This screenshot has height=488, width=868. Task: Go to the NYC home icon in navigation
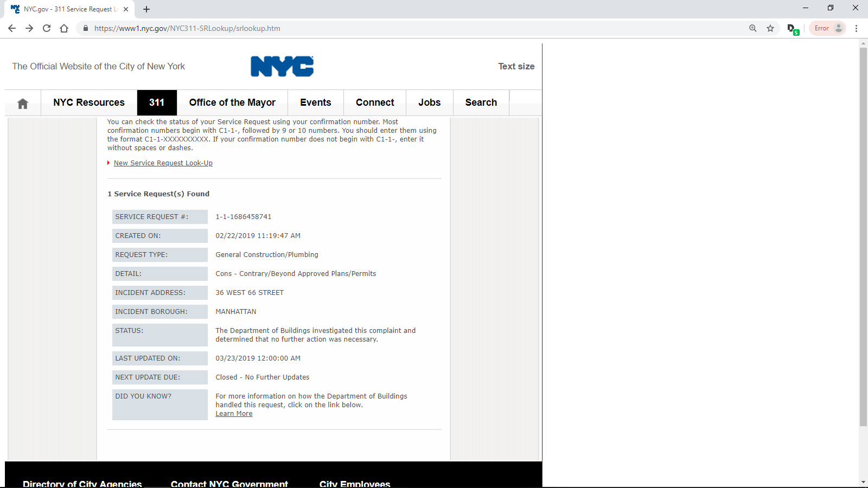point(23,103)
